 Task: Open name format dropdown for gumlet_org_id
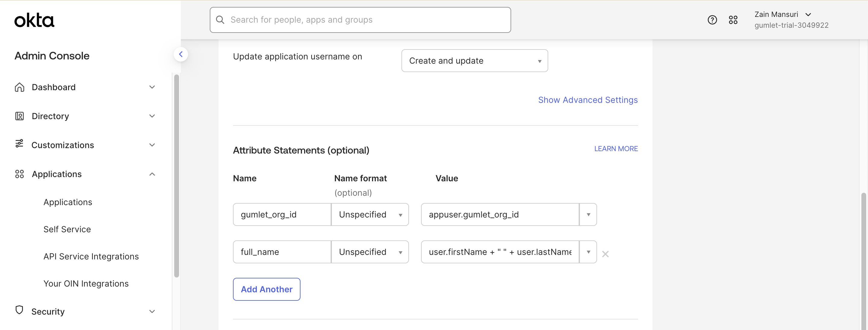pos(370,214)
